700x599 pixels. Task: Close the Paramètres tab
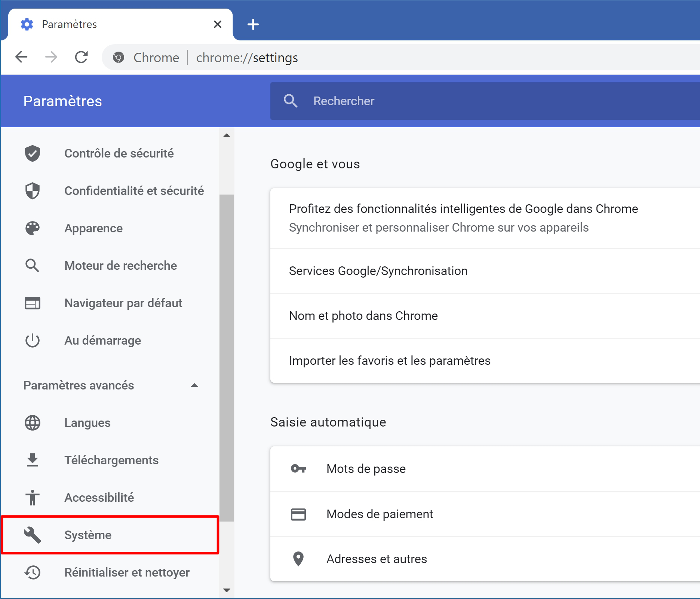pos(218,24)
